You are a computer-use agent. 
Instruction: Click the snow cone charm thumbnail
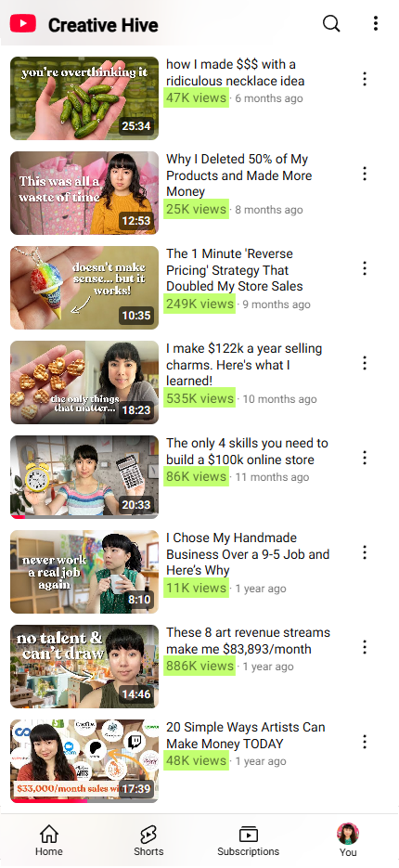coord(84,287)
